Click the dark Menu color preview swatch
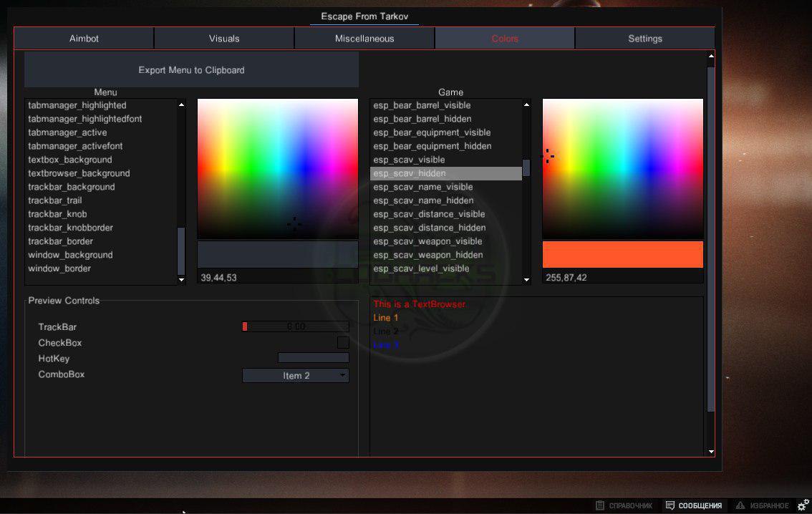Screen dimensions: 812x514 278,254
